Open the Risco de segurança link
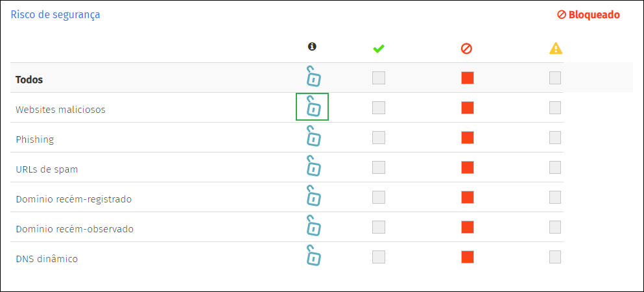The width and height of the screenshot is (644, 292). point(55,15)
